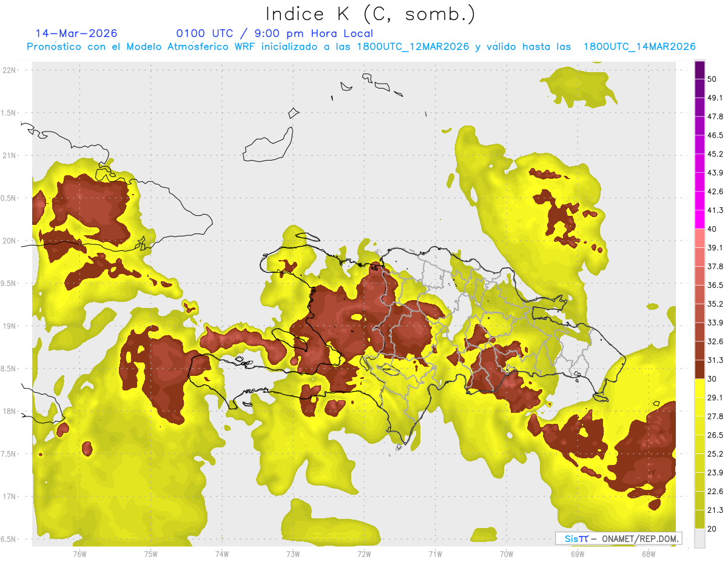Click the colorbar value '27.8'
The width and height of the screenshot is (728, 562).
click(715, 416)
